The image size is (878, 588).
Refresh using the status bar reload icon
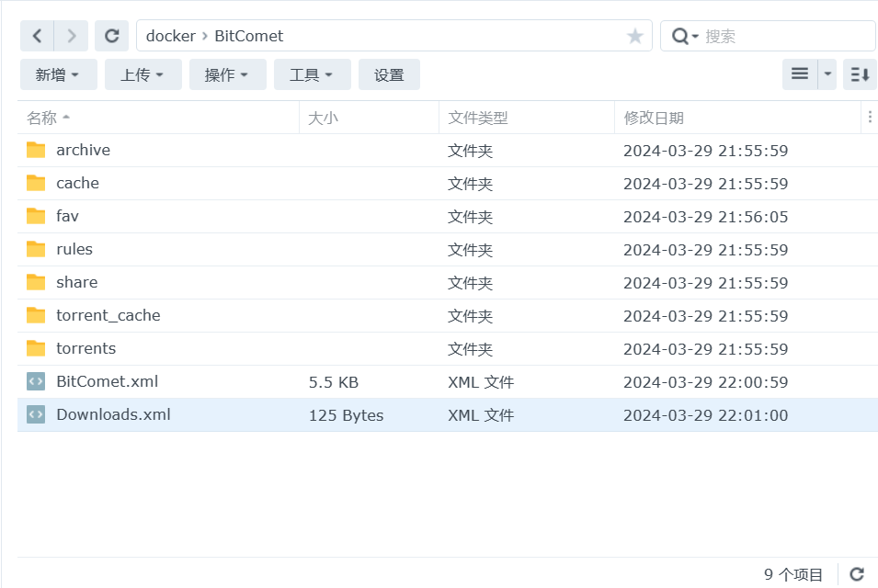pos(857,574)
